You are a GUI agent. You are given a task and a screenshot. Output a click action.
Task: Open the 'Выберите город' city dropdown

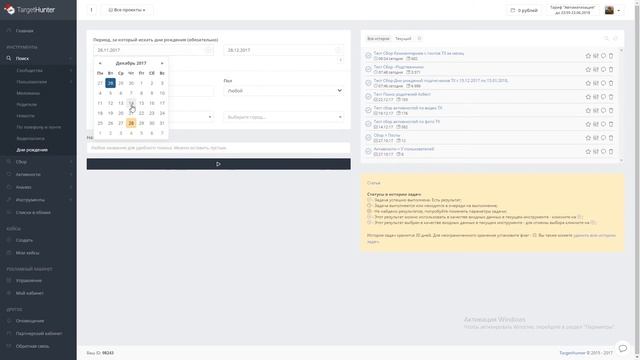[x=283, y=117]
